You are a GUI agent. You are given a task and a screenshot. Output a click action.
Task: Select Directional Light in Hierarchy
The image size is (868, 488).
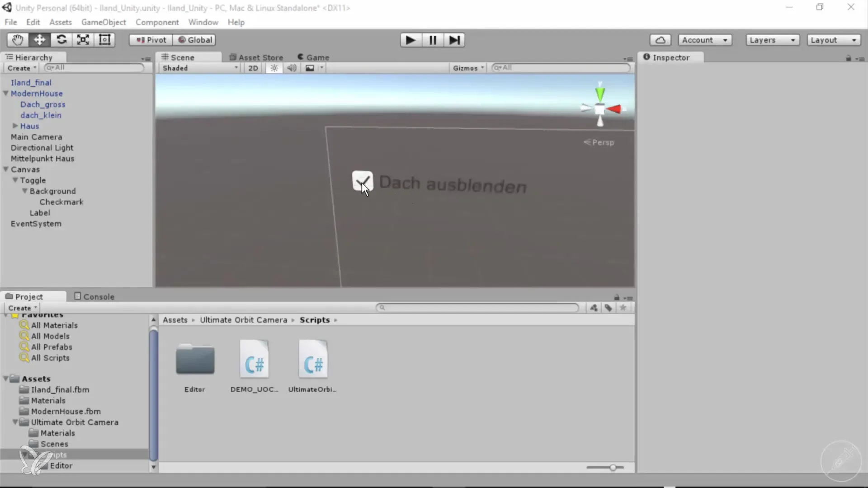tap(42, 147)
